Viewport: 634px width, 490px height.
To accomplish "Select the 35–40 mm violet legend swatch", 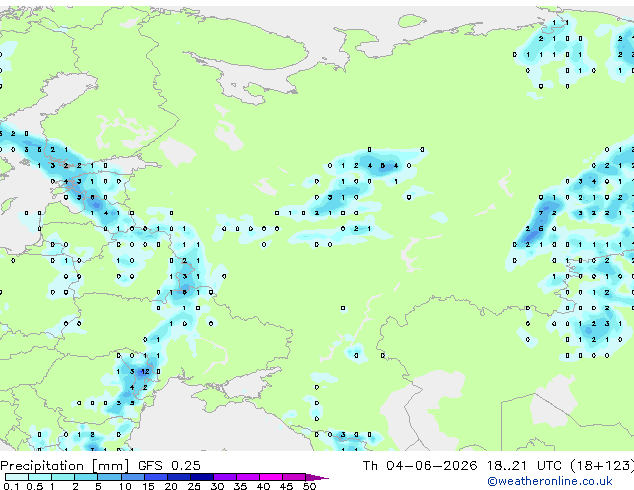I will tap(248, 477).
